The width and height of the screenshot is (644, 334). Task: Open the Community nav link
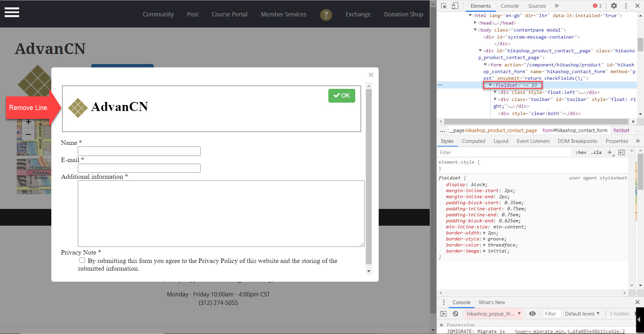(158, 14)
